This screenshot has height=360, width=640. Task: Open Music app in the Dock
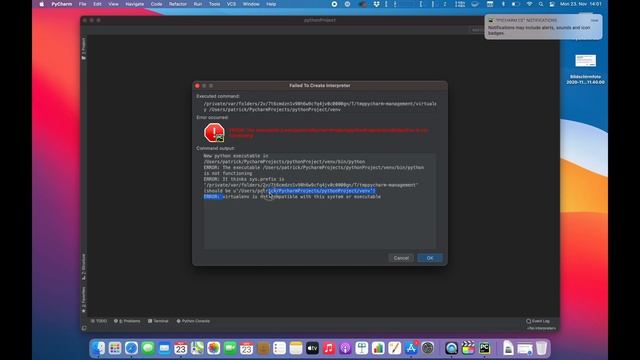coord(329,348)
